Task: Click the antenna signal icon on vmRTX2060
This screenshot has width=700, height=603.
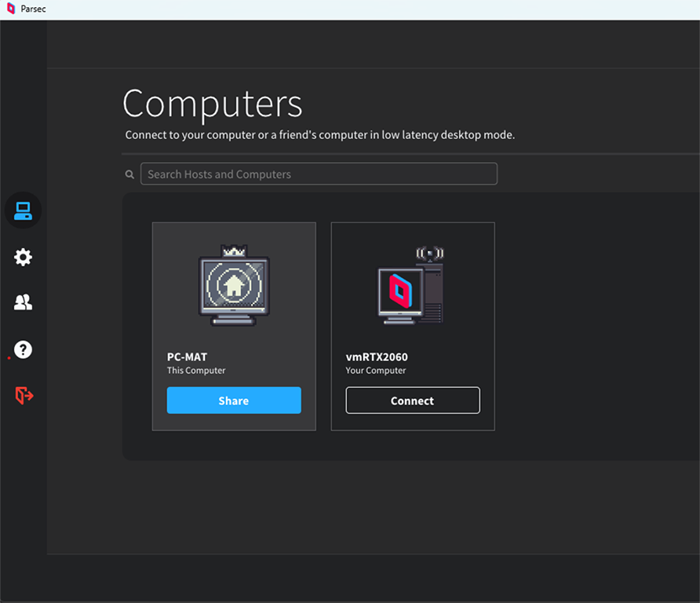Action: (429, 253)
